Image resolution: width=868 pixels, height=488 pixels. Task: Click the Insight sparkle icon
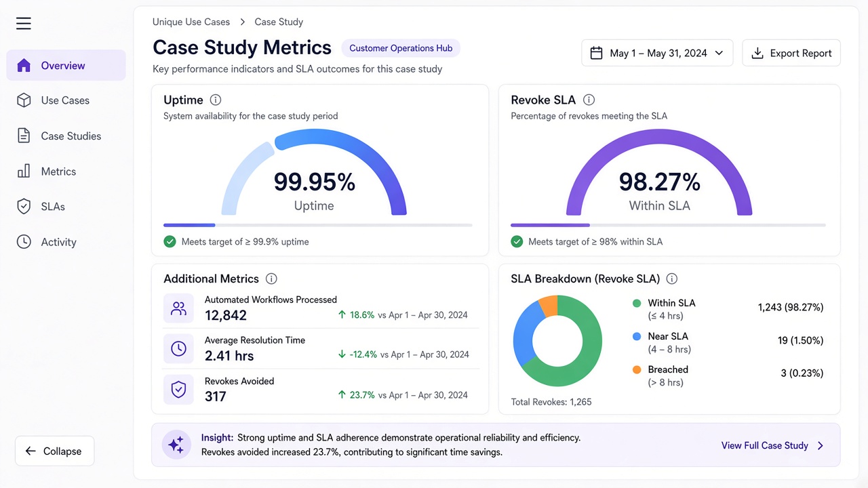[176, 445]
